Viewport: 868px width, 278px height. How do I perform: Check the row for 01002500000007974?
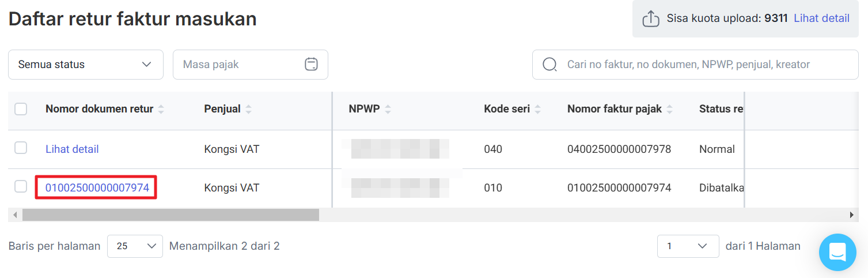pyautogui.click(x=21, y=186)
